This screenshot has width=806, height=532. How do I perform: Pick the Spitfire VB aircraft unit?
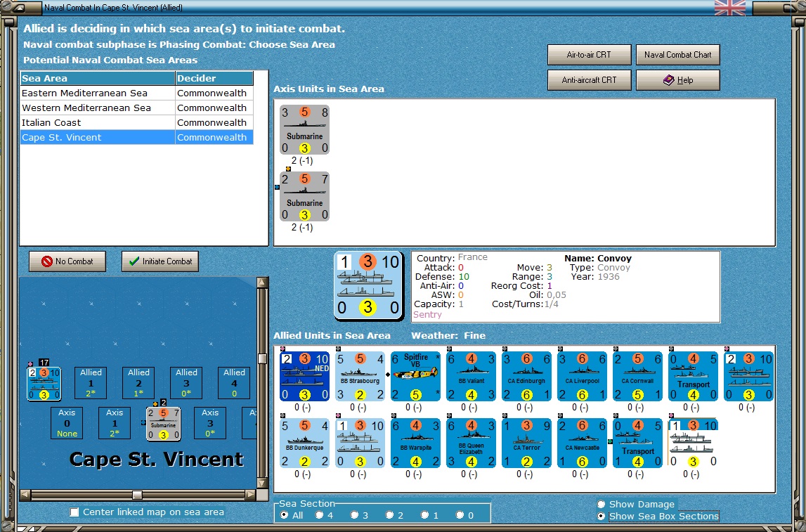coord(415,376)
